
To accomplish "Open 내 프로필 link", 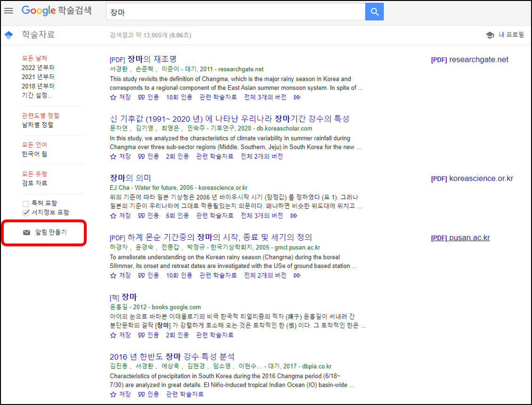I will [511, 35].
